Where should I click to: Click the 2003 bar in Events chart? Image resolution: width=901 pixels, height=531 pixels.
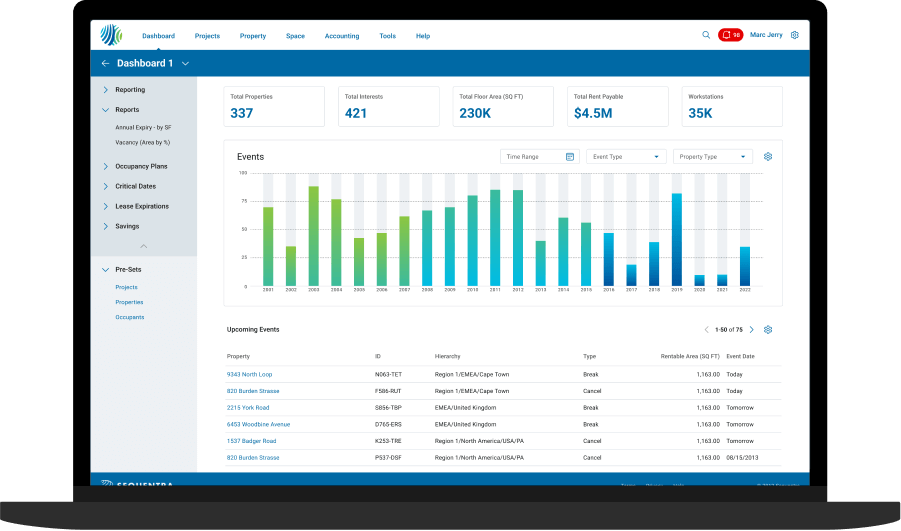click(x=314, y=236)
